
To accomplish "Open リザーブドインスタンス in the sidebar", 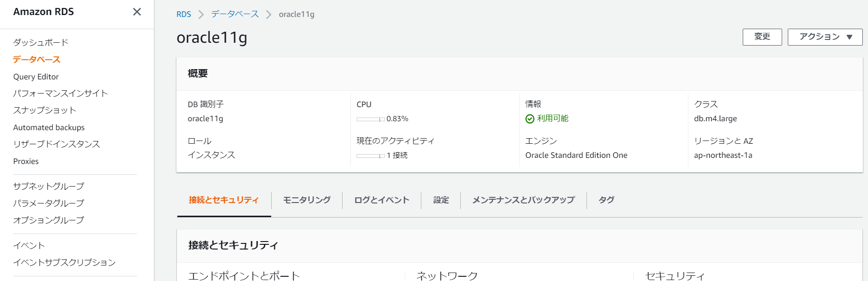I will [x=57, y=144].
